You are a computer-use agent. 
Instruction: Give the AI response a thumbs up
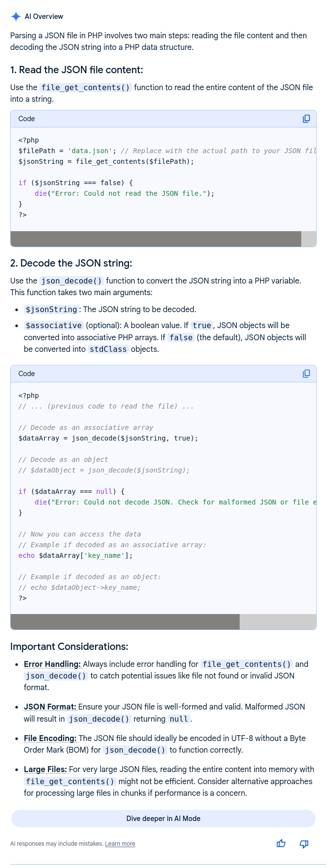(x=281, y=844)
